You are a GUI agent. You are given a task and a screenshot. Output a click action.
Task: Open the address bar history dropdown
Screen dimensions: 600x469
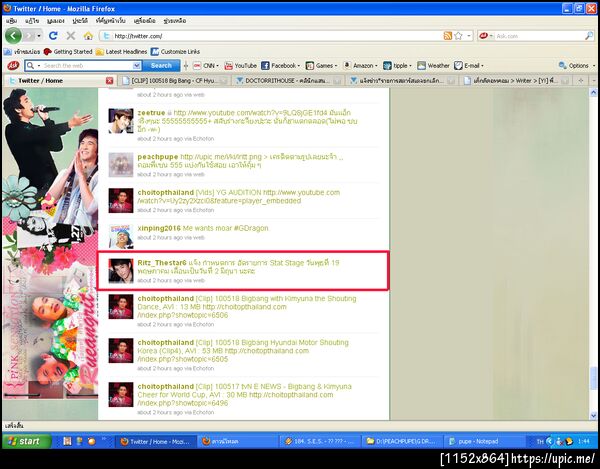click(469, 36)
